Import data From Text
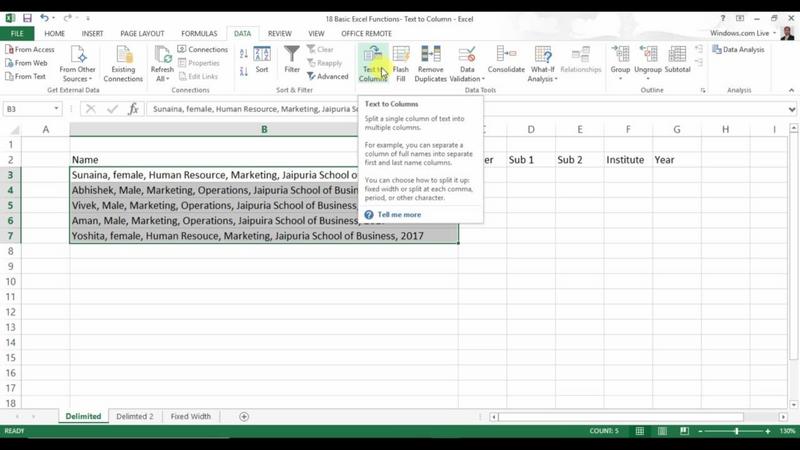 26,76
